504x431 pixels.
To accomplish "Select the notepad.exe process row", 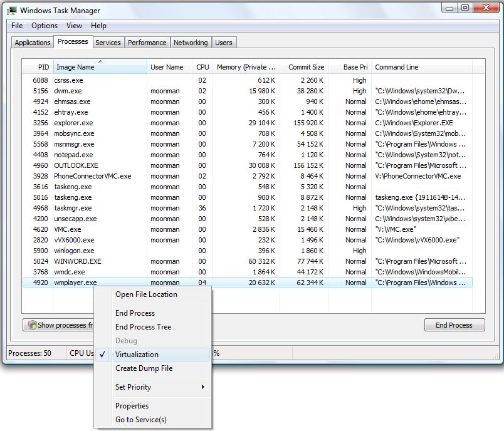I will 248,155.
